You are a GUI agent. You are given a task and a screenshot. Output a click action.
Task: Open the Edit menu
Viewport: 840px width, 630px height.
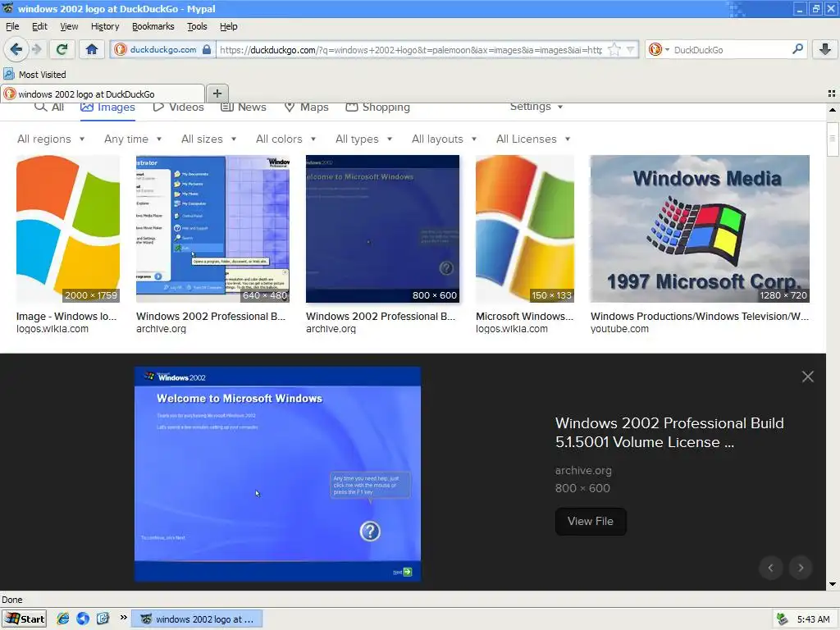(39, 26)
